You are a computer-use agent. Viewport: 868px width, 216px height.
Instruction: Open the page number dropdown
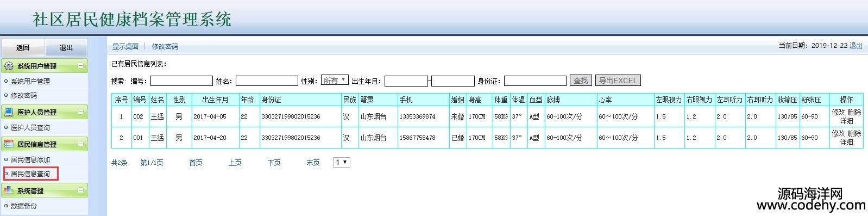pyautogui.click(x=342, y=162)
